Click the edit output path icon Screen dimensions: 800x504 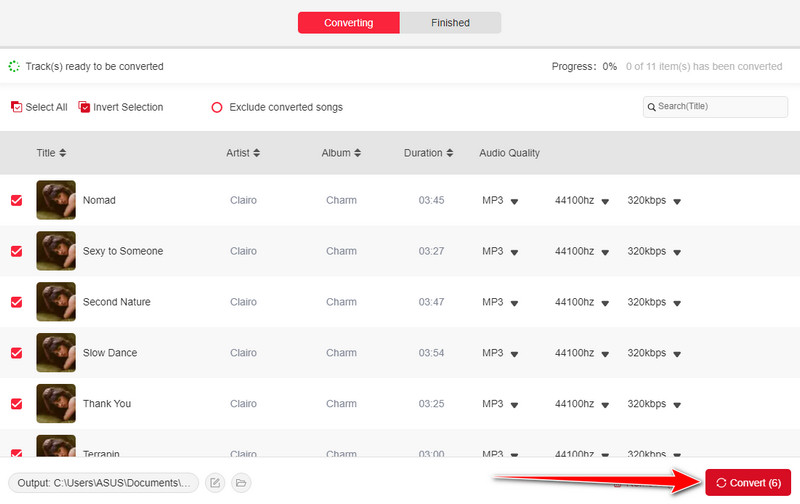214,483
